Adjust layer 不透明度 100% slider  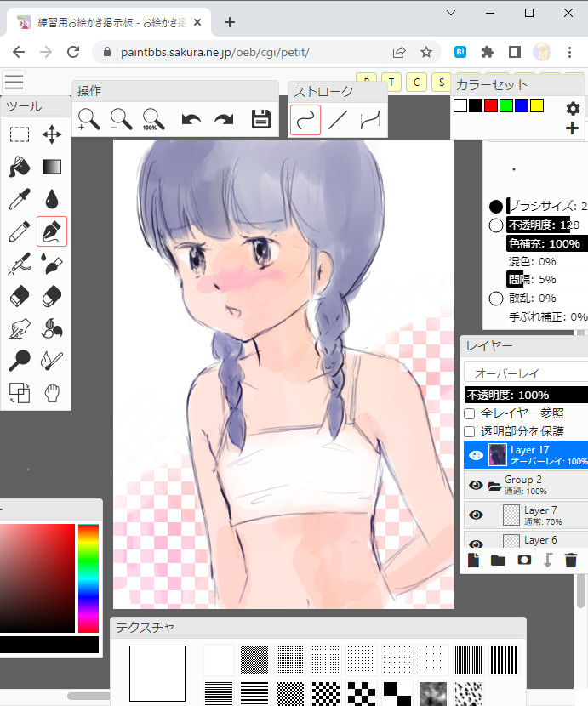[526, 395]
